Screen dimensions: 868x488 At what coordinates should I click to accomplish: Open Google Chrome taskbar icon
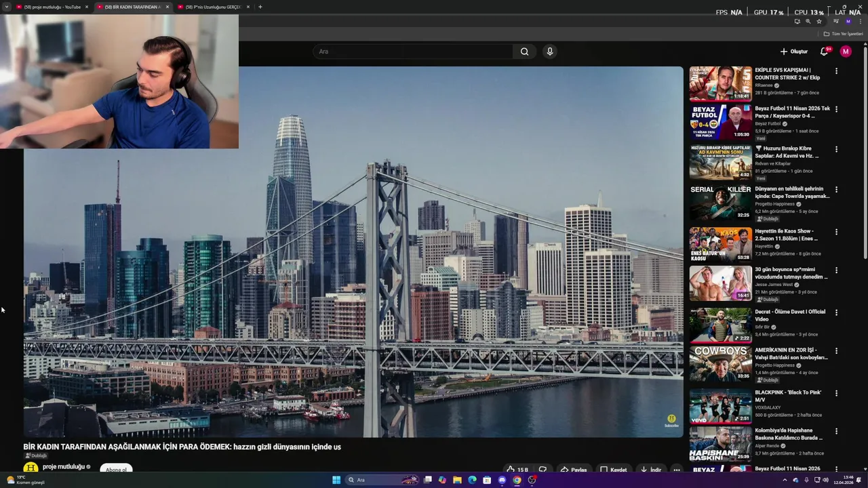coord(517,480)
